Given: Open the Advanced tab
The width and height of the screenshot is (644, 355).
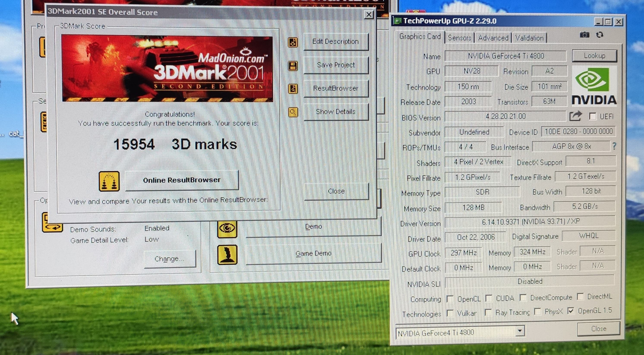Looking at the screenshot, I should coord(493,38).
